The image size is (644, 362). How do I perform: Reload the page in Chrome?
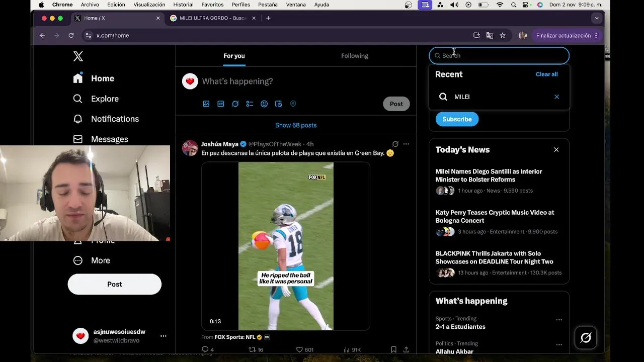[71, 36]
